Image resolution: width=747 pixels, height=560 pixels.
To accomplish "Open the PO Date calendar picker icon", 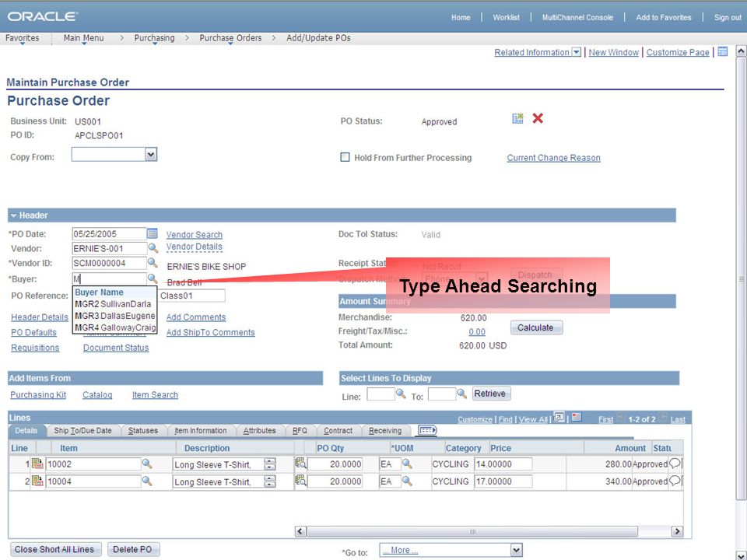I will click(152, 233).
